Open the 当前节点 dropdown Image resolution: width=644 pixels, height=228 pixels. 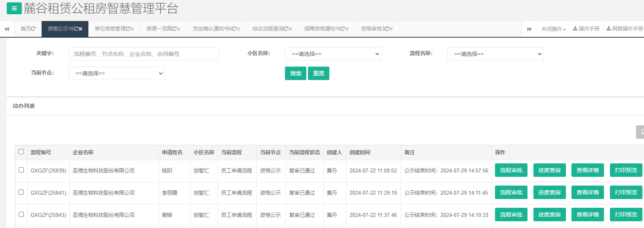[117, 73]
